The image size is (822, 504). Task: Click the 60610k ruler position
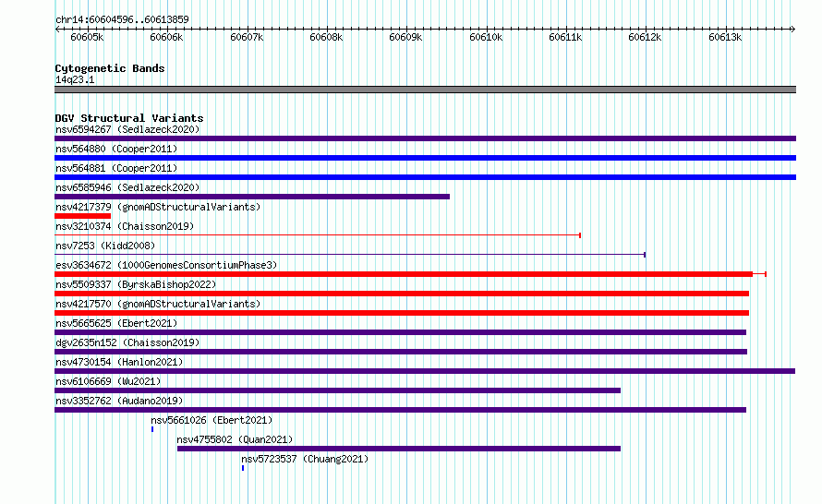486,37
